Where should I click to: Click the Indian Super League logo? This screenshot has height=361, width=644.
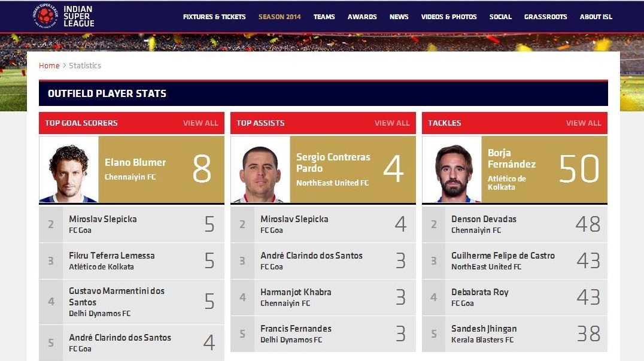[63, 16]
